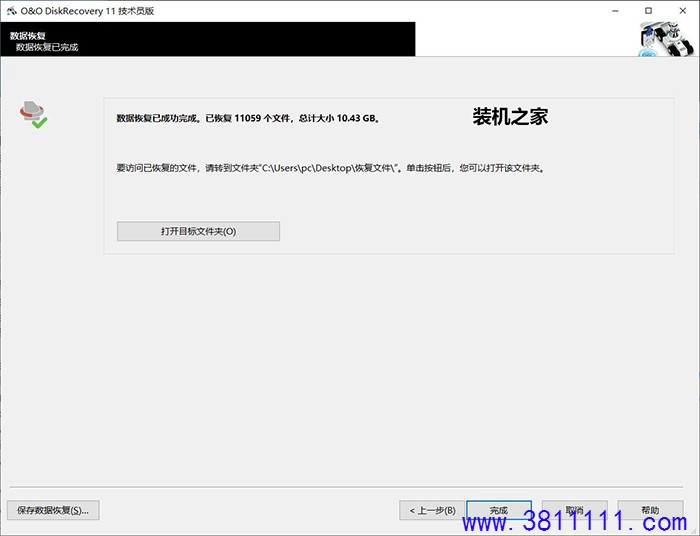Save recovery session via 保存数据恢复(S)...

coord(53,510)
